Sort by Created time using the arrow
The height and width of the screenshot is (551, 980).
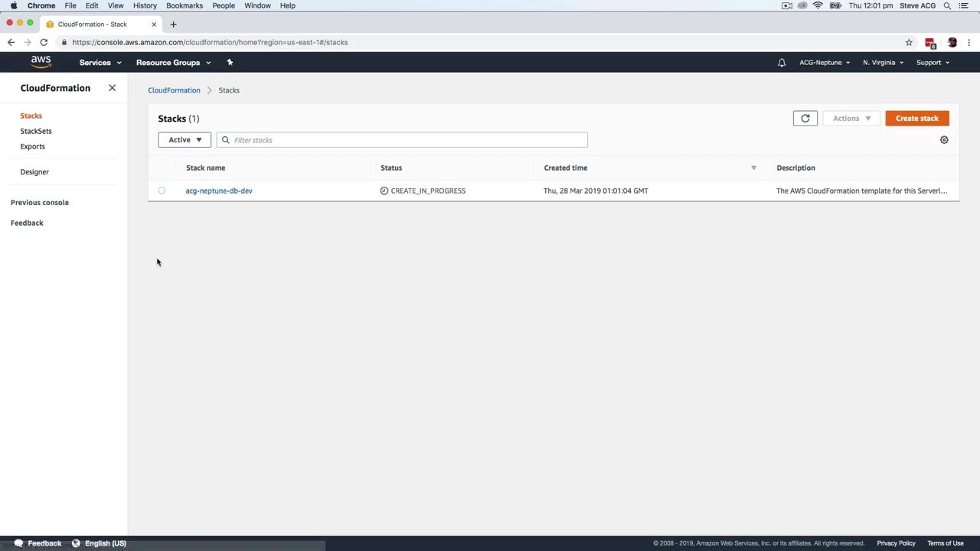753,168
